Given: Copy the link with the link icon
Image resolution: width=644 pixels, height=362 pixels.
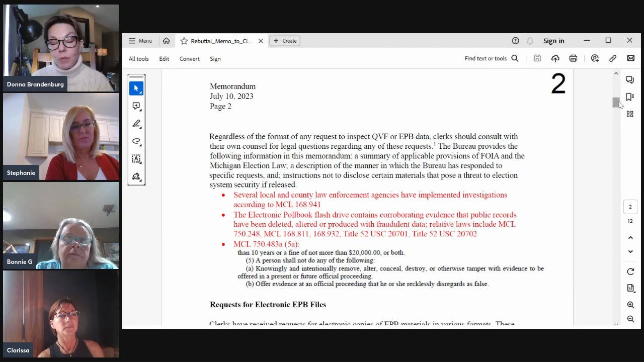Looking at the screenshot, I should (x=613, y=58).
